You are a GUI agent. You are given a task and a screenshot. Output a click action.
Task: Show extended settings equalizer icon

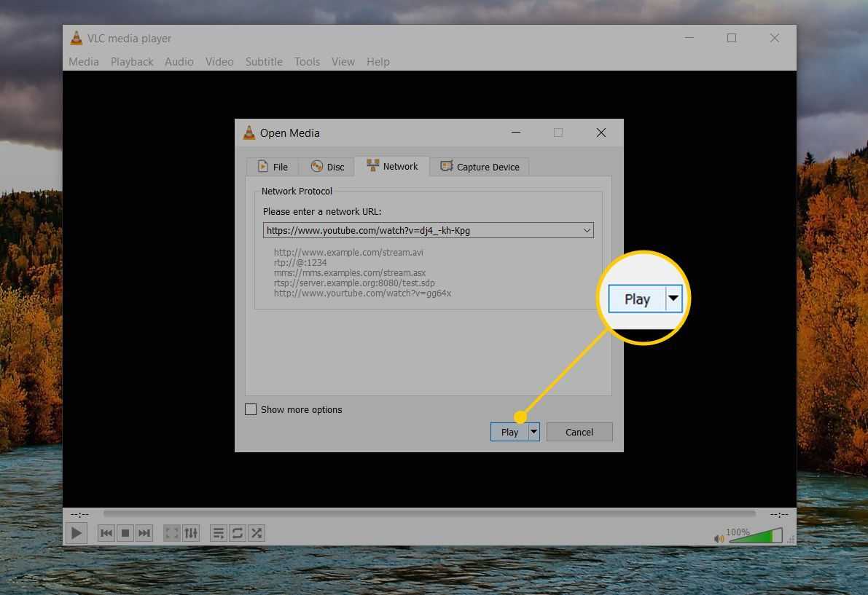point(191,533)
